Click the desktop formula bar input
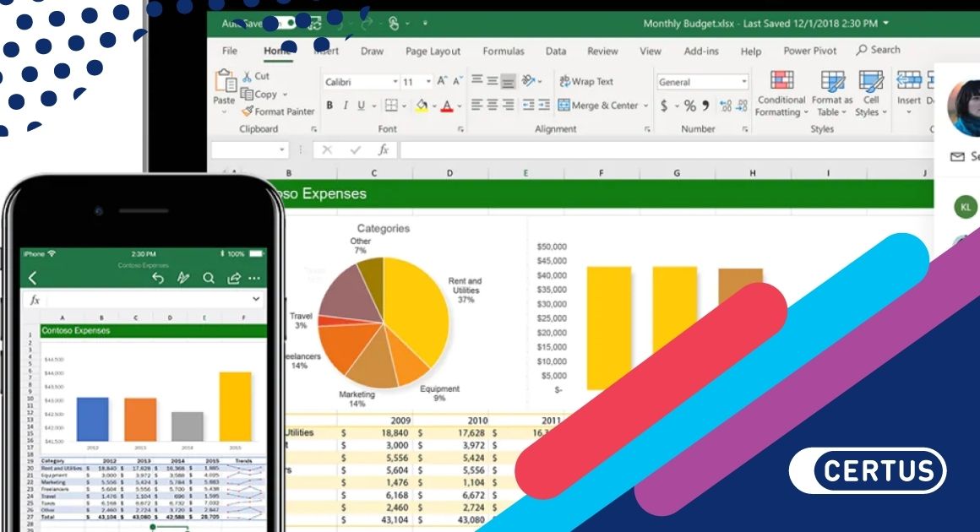980x532 pixels. click(x=666, y=149)
